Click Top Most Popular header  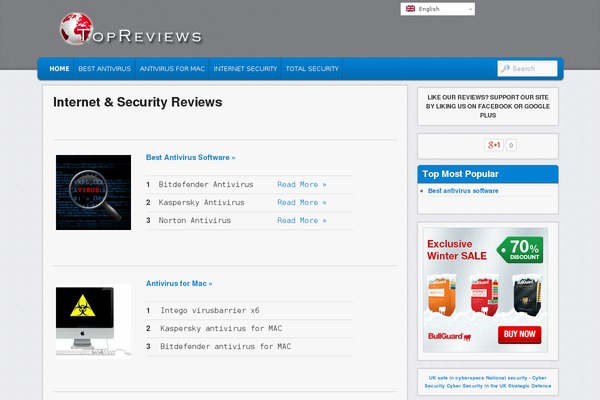(488, 174)
